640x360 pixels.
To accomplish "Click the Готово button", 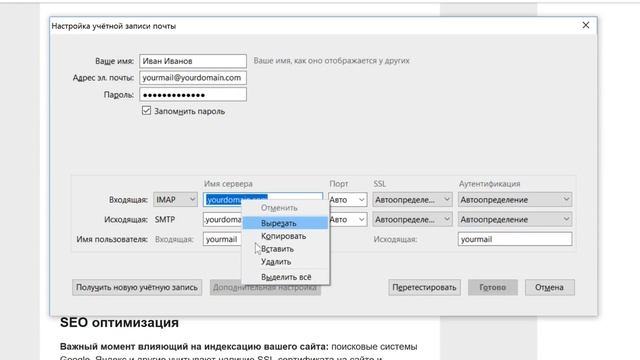I will coord(493,287).
